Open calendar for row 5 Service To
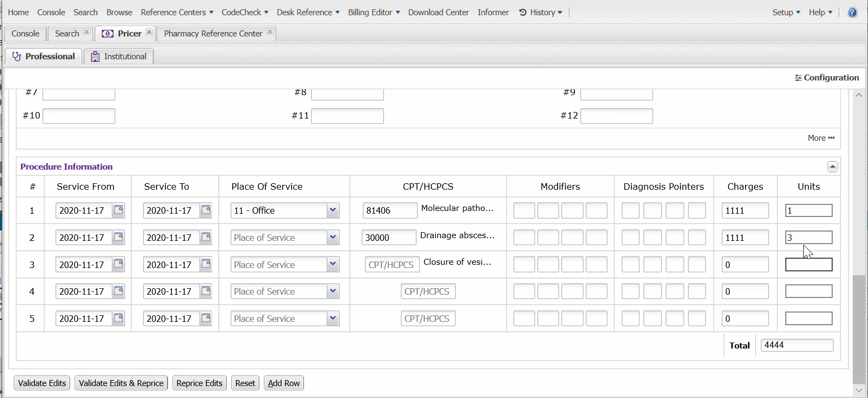 pos(206,319)
